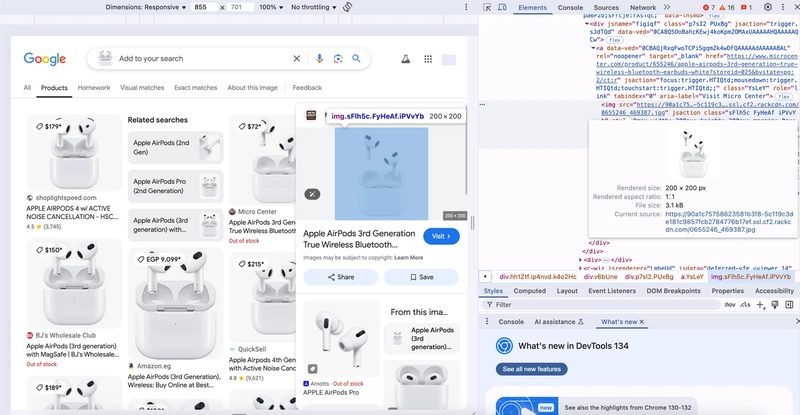Image resolution: width=800 pixels, height=415 pixels.
Task: Open the DOM Breakpoints tab
Action: tap(673, 291)
